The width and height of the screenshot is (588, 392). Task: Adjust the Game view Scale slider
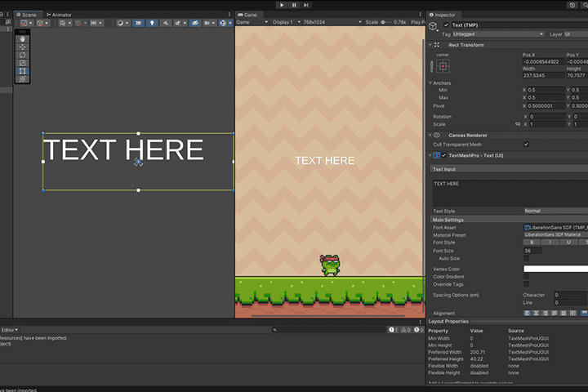(387, 22)
